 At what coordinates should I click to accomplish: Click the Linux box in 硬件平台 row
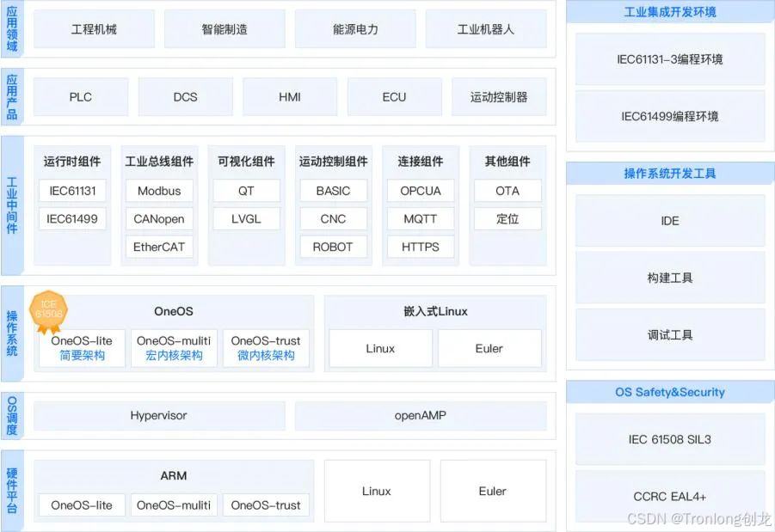pyautogui.click(x=377, y=491)
